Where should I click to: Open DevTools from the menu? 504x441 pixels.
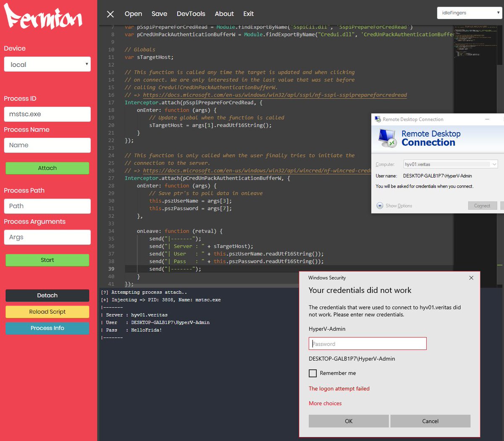(191, 14)
